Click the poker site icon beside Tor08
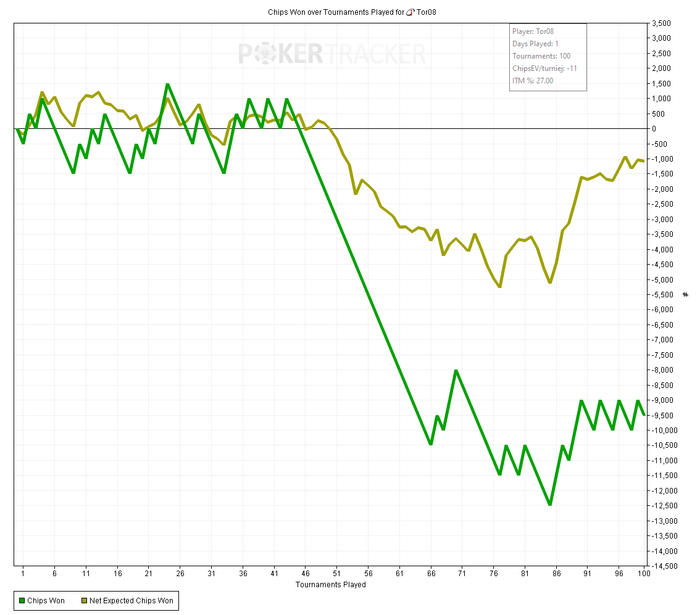700x615 pixels. pyautogui.click(x=410, y=12)
